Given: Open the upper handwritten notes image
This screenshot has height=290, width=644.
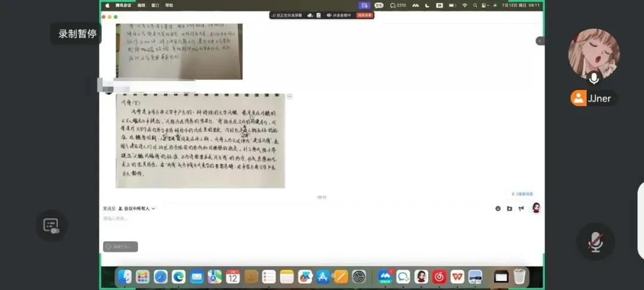Looking at the screenshot, I should point(179,51).
